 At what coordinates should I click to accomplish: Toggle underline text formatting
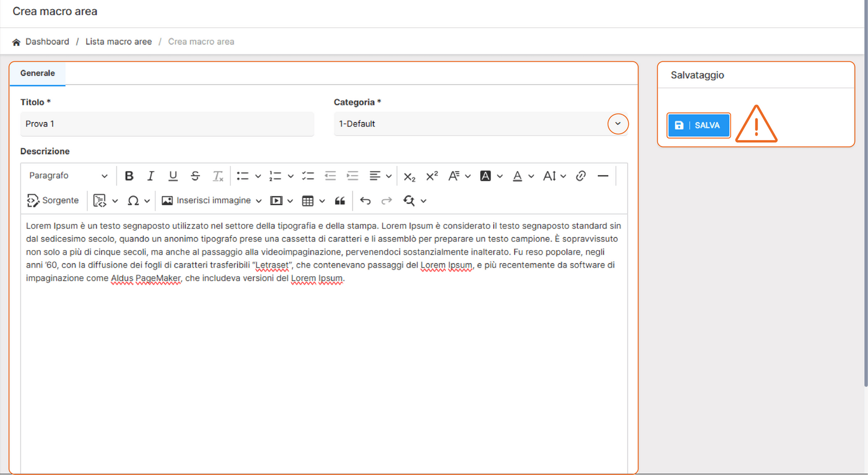[173, 176]
